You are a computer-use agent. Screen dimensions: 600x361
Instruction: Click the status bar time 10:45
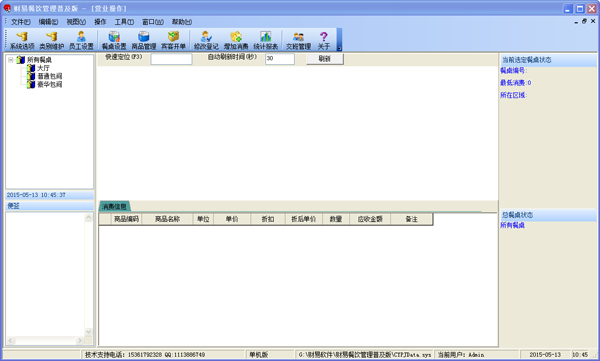coord(580,355)
